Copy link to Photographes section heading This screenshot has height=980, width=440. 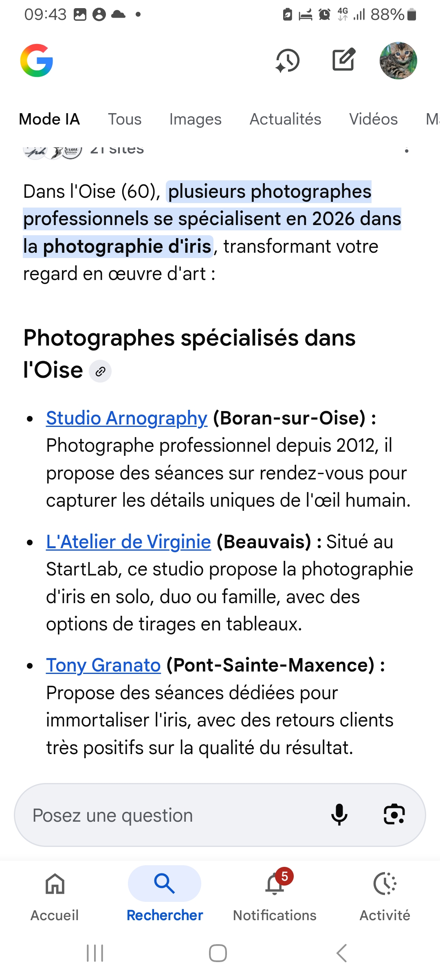click(x=100, y=371)
